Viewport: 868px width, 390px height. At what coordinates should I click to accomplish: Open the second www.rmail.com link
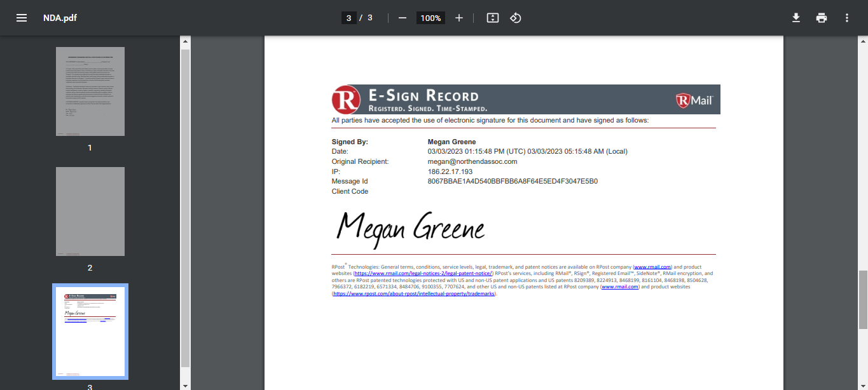620,287
